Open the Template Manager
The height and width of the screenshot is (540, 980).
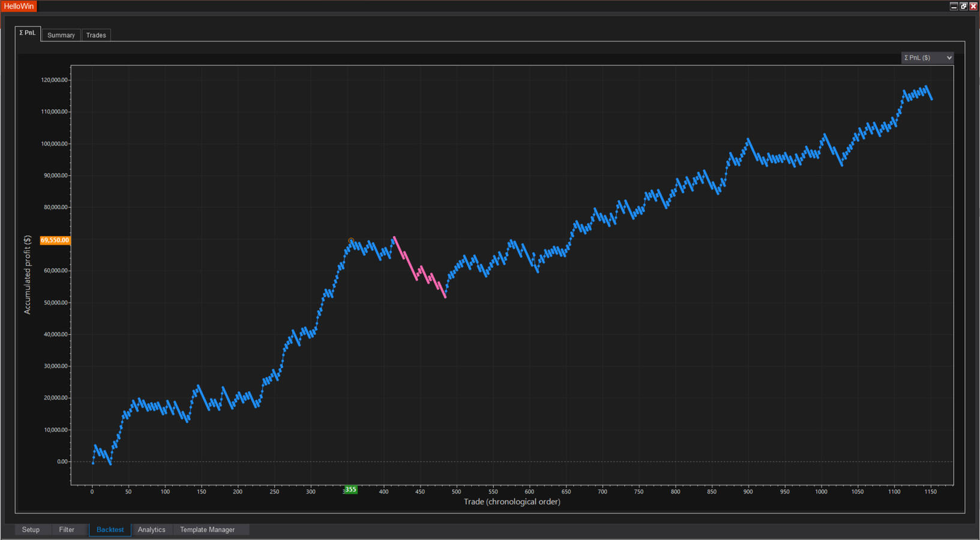pyautogui.click(x=207, y=530)
